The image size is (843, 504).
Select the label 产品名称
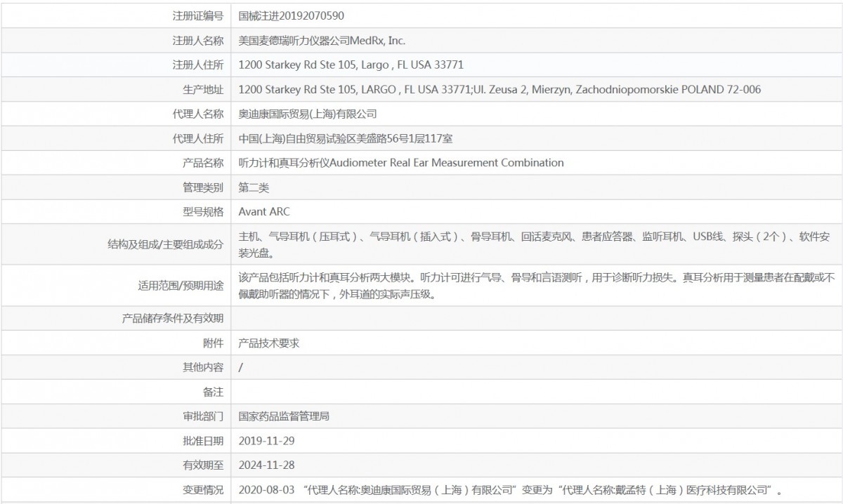pyautogui.click(x=203, y=163)
